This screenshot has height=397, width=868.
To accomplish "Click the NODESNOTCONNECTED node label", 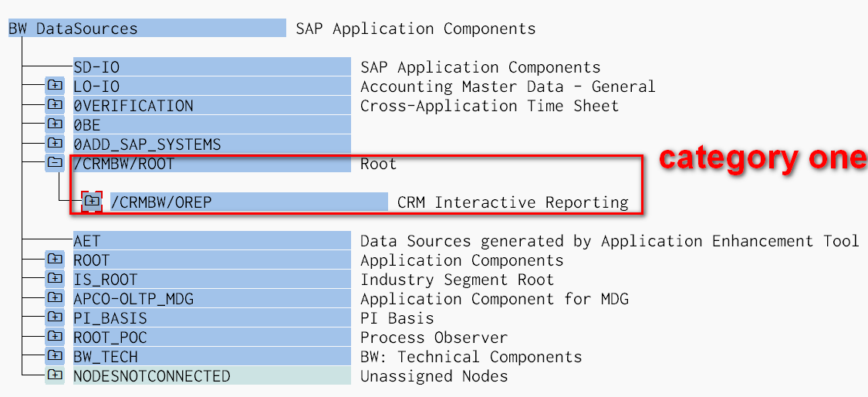I will click(152, 376).
